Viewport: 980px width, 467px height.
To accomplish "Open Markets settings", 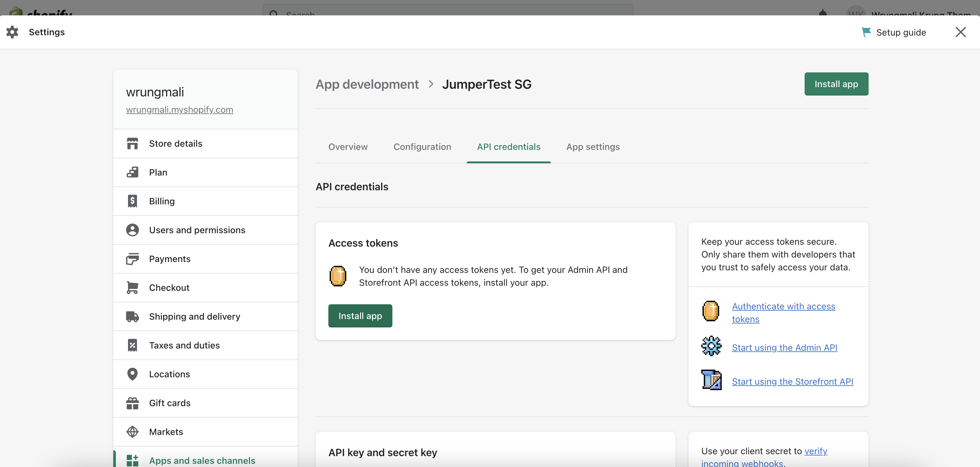I will (205, 431).
